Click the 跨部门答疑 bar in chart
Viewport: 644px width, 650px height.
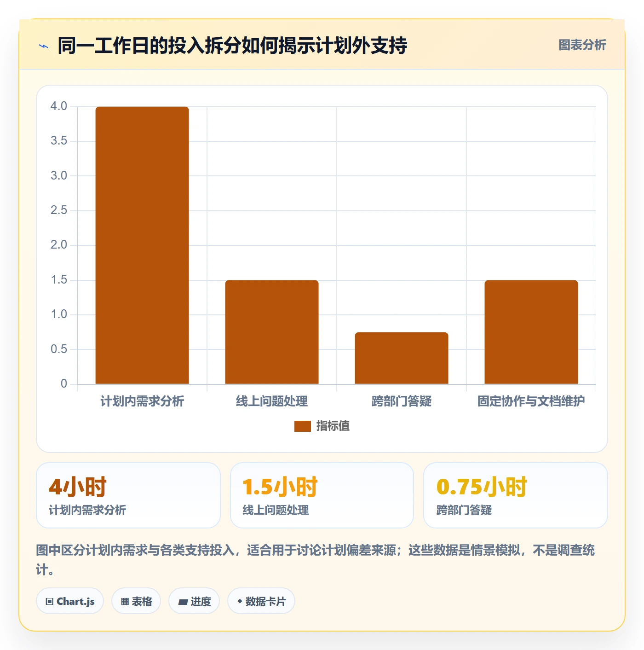(x=402, y=358)
